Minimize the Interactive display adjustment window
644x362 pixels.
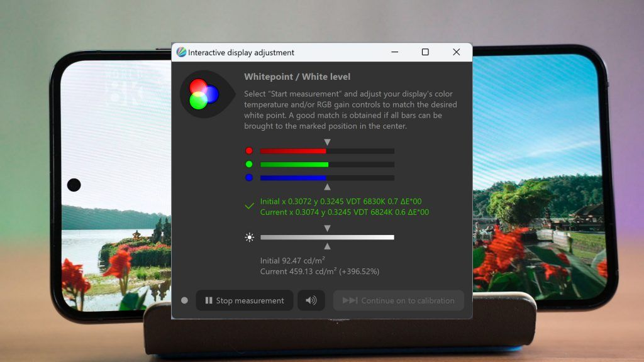click(395, 52)
